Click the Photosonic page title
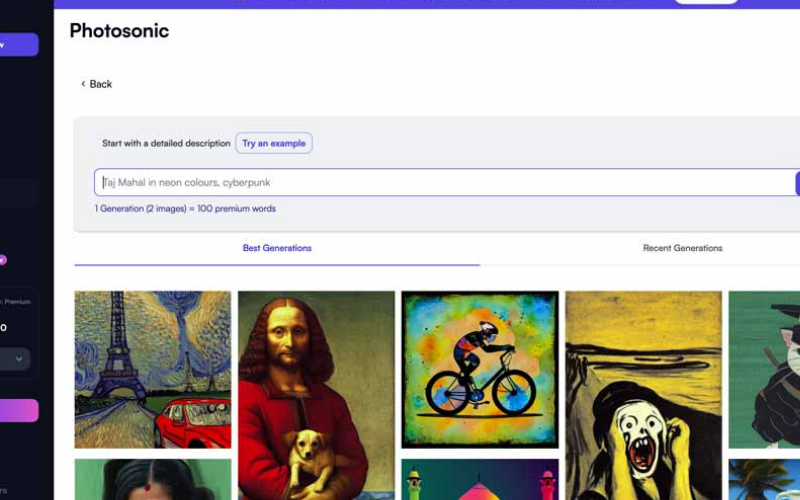 [119, 31]
